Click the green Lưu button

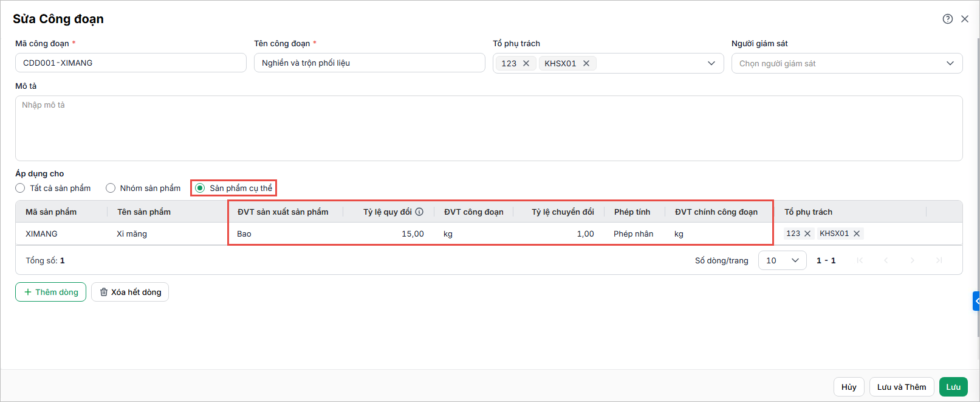953,387
